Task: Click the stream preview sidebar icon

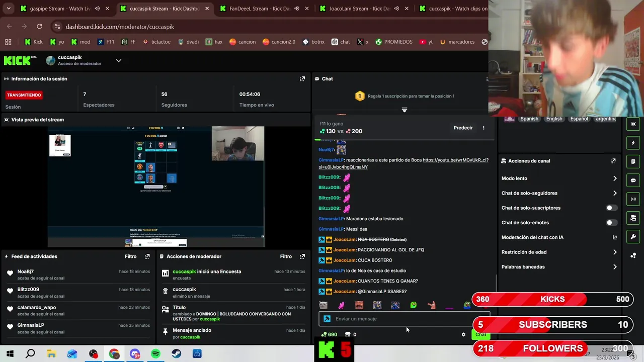Action: (x=633, y=124)
